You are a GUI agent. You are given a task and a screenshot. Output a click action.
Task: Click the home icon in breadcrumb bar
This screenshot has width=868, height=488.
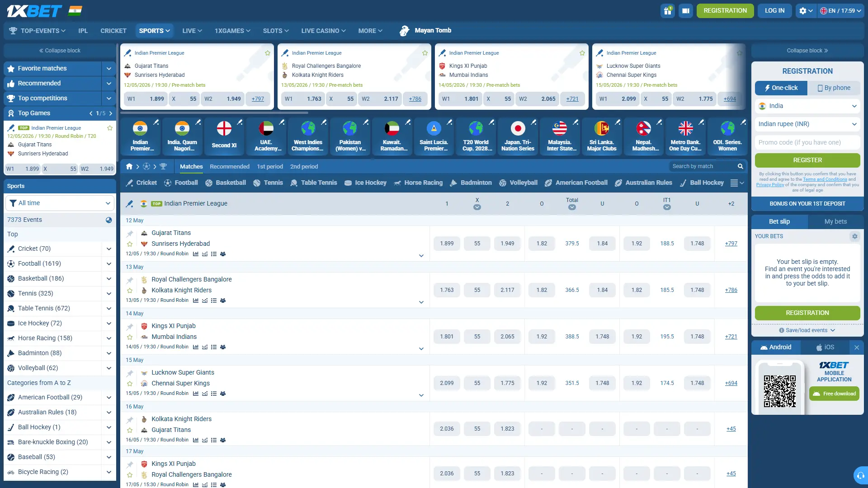[x=129, y=167]
